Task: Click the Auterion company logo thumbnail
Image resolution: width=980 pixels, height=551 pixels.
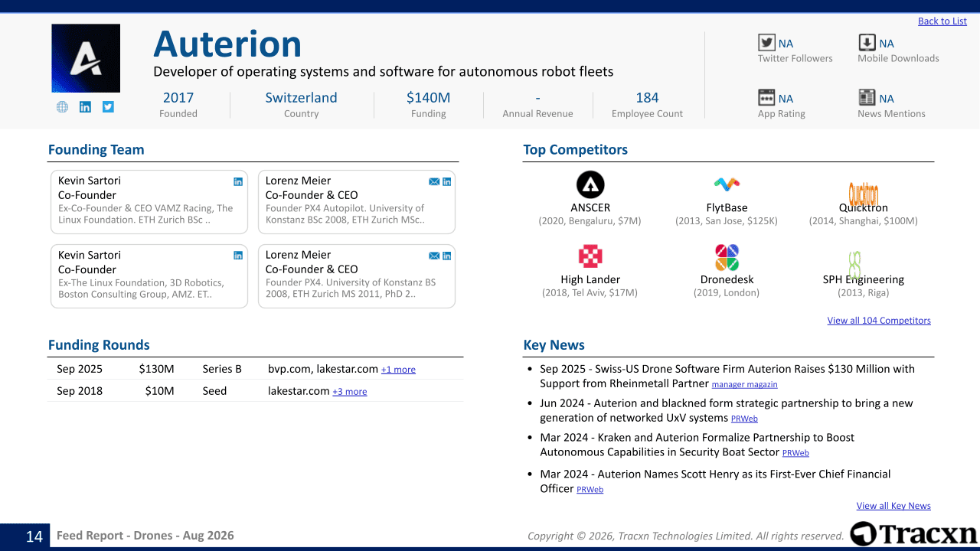Action: click(86, 58)
